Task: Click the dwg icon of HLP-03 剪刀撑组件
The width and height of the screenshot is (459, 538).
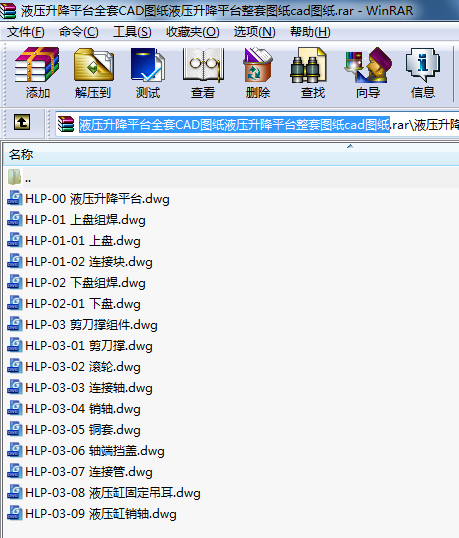Action: pos(15,324)
